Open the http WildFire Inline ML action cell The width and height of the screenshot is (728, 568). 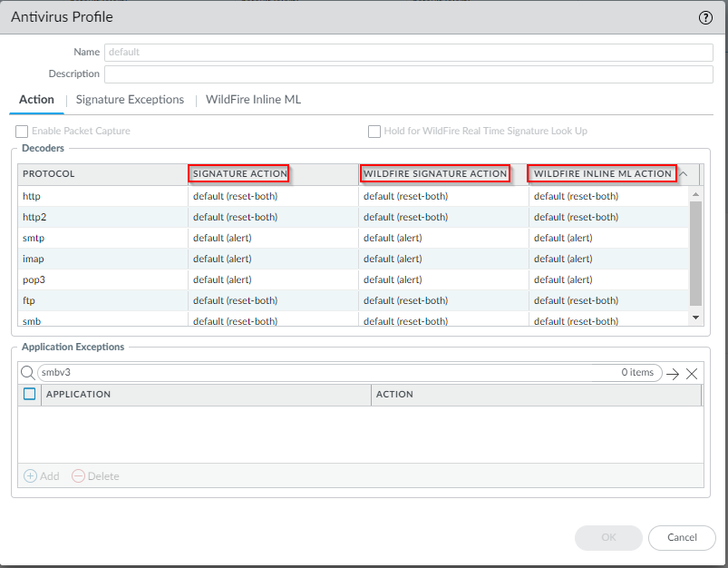608,196
